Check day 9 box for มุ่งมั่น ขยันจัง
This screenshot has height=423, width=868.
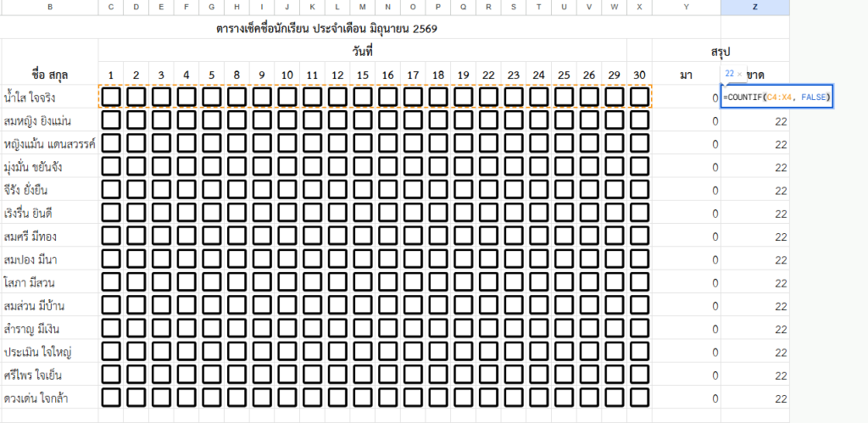click(x=262, y=167)
